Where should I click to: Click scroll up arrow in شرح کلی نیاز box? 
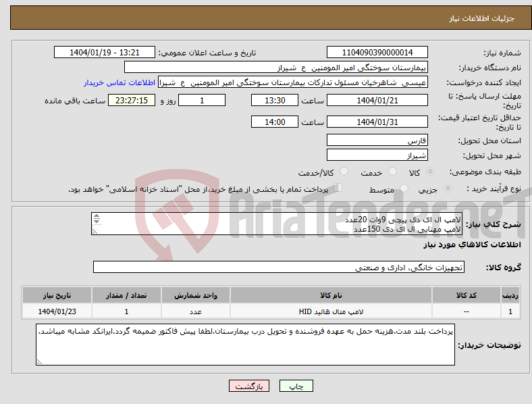tap(97, 216)
